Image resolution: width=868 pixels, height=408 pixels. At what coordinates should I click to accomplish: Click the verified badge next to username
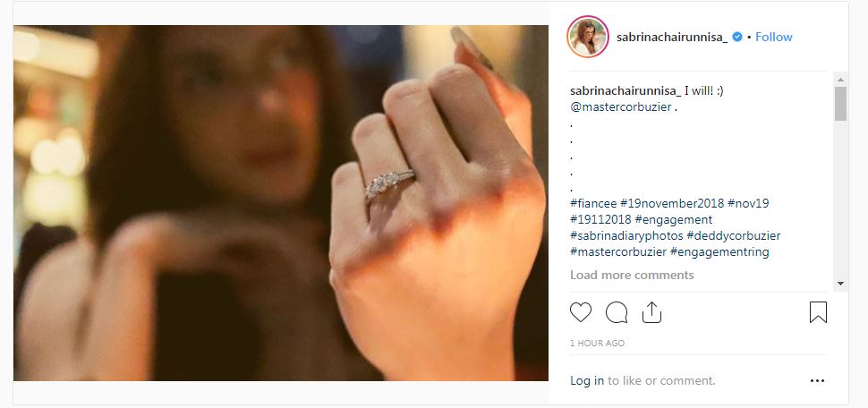point(738,37)
